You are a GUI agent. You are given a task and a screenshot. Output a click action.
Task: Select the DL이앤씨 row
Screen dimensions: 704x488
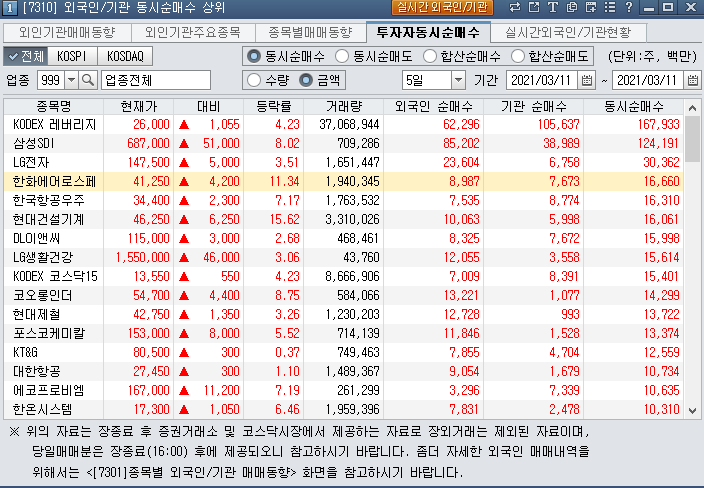(x=343, y=238)
